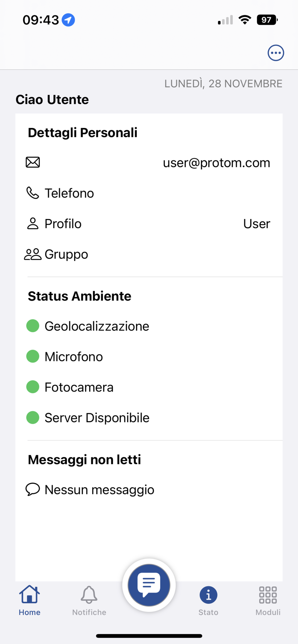Tap the User profile value

coord(257,224)
